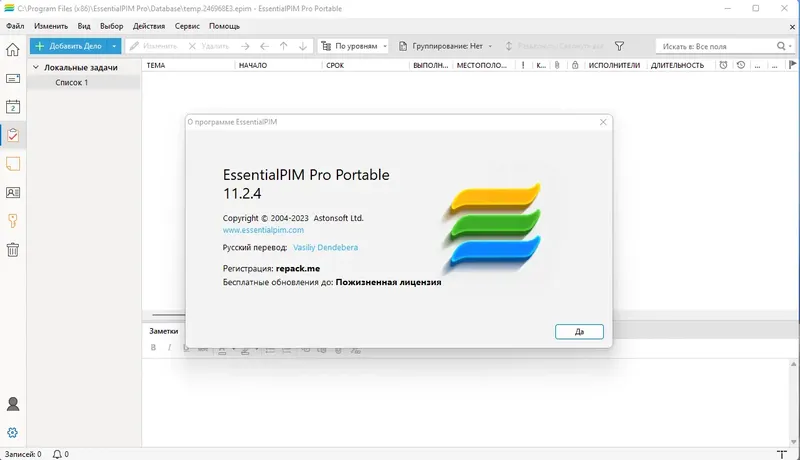Open the www.essentialpim.com link
This screenshot has height=460, width=800.
point(263,230)
